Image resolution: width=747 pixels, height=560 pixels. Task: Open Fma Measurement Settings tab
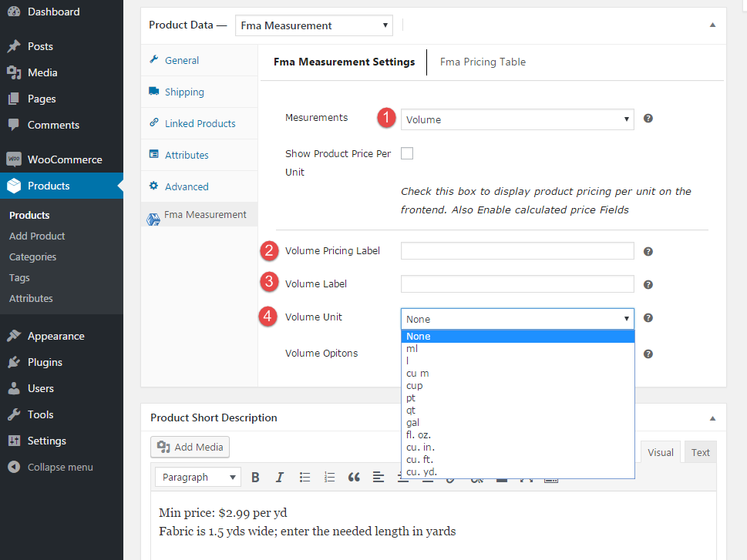(x=344, y=62)
